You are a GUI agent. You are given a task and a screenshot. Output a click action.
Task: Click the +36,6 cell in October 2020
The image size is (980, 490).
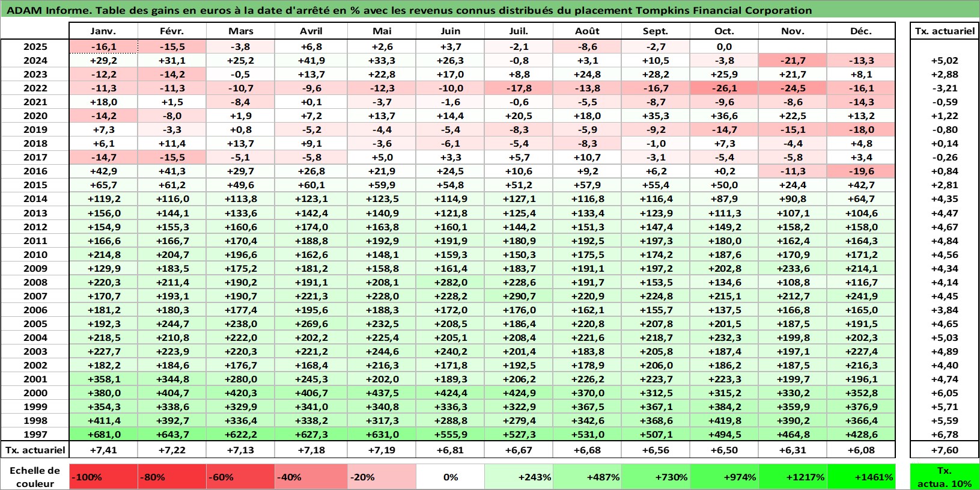pyautogui.click(x=724, y=115)
